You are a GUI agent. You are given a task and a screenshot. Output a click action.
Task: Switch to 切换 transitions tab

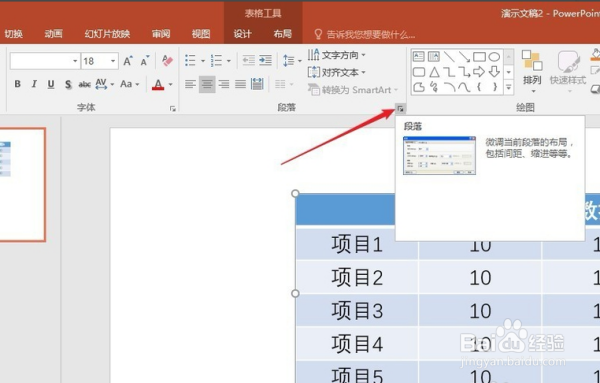tap(14, 34)
